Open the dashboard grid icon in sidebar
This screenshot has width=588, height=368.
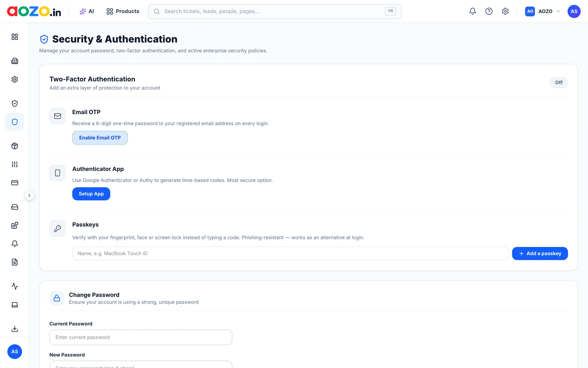point(15,37)
